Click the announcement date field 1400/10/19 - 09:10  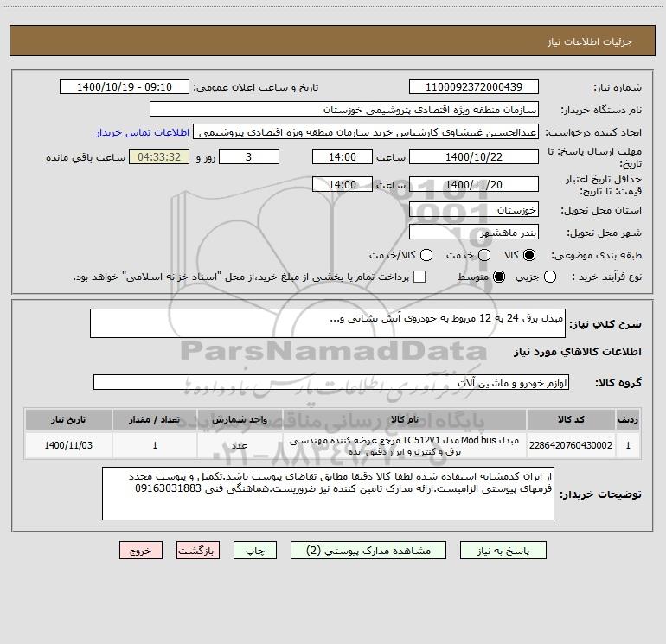[125, 87]
